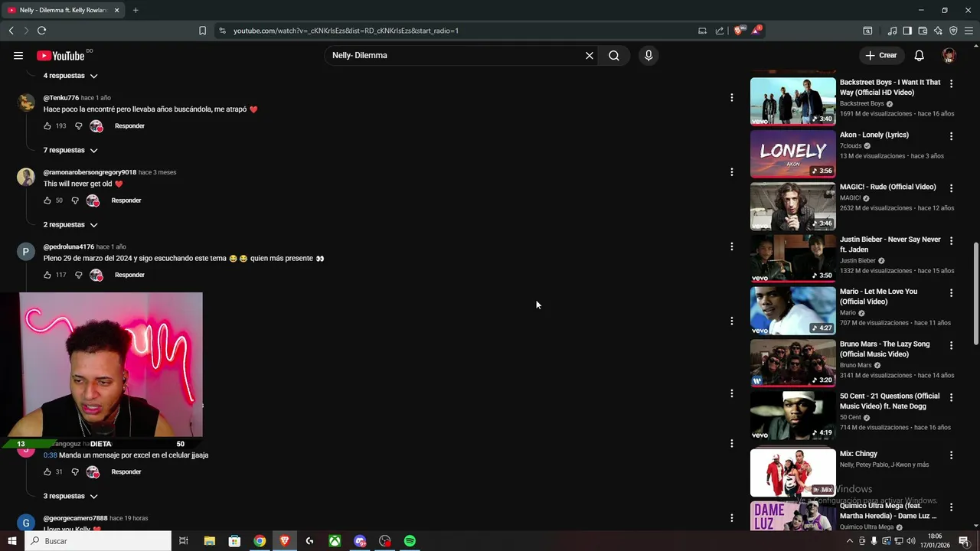The image size is (980, 551).
Task: Open options menu for @Tenku776's comment
Action: (x=732, y=97)
